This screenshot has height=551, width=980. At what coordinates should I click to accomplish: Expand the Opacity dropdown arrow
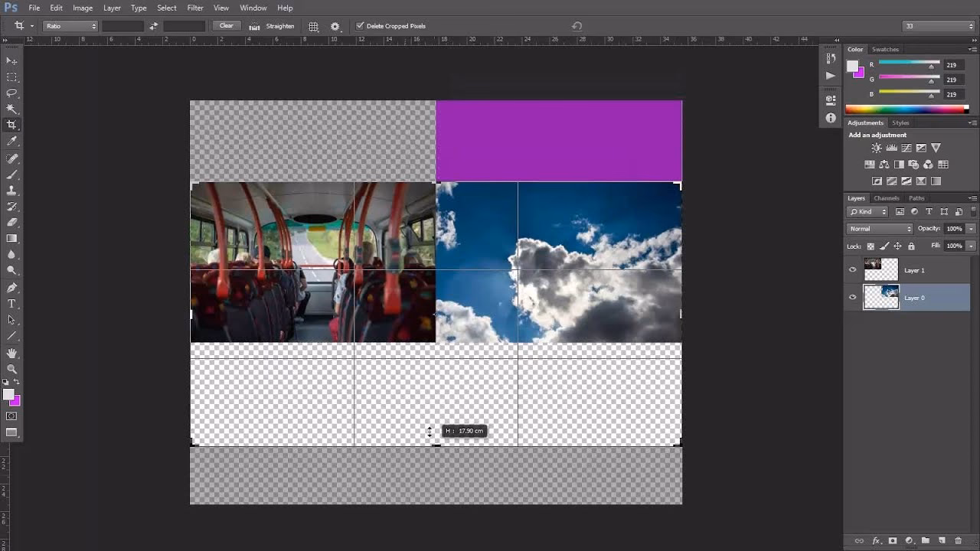(x=971, y=229)
